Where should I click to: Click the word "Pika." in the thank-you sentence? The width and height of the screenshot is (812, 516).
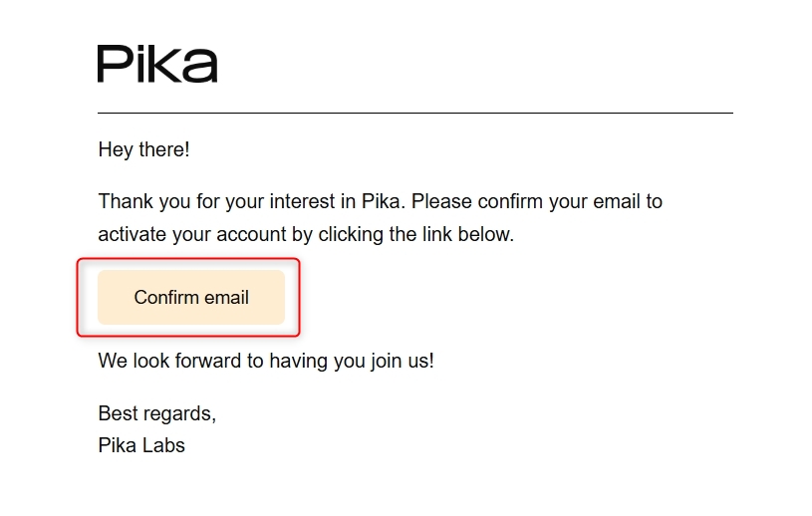(x=384, y=201)
